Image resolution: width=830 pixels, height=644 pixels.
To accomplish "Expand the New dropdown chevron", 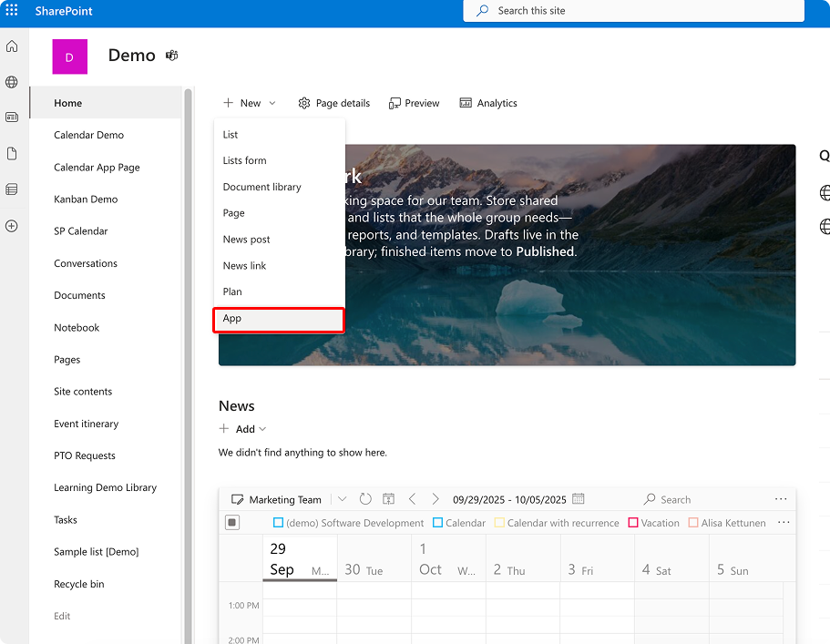I will point(272,104).
